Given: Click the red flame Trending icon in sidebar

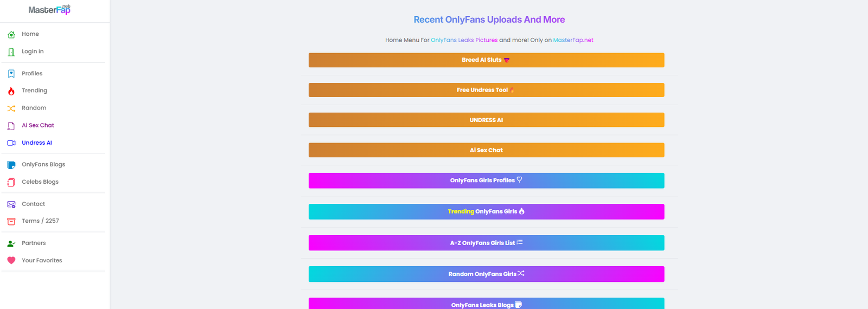Looking at the screenshot, I should coord(11,91).
